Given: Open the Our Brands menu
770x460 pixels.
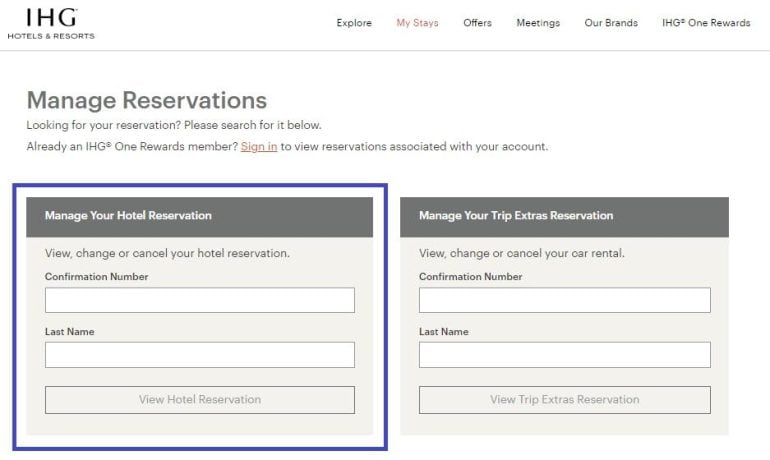Looking at the screenshot, I should pos(611,23).
